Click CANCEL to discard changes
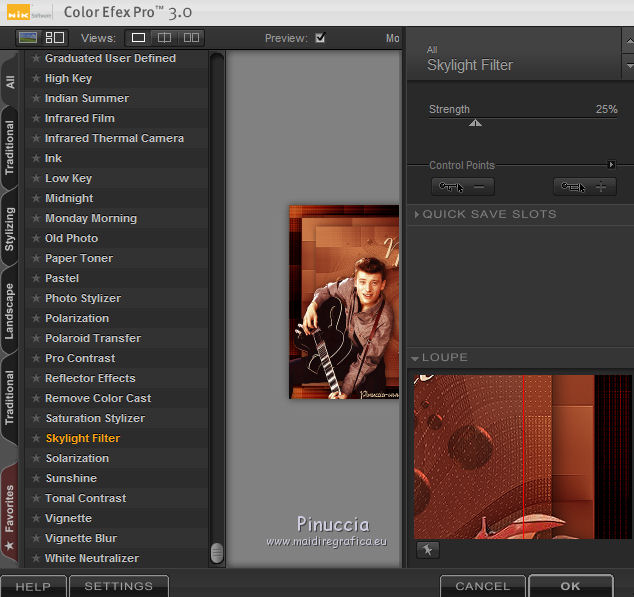Image resolution: width=634 pixels, height=597 pixels. coord(483,586)
